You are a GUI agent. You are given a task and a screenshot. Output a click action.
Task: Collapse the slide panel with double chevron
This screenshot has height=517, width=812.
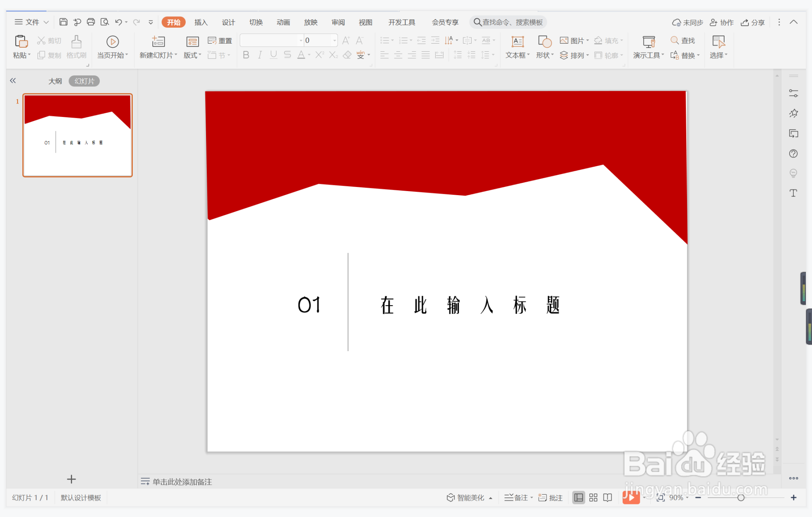click(x=13, y=81)
